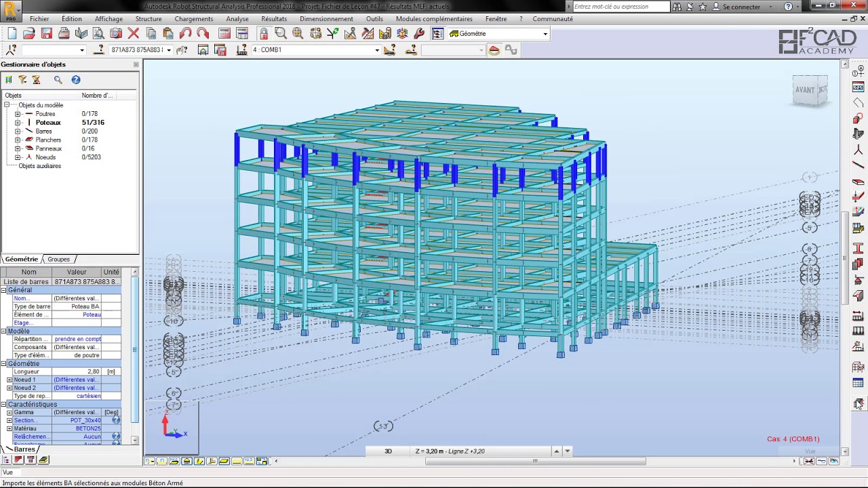Click the Print icon in the toolbar
Viewport: 868px width, 488px height.
[x=64, y=33]
